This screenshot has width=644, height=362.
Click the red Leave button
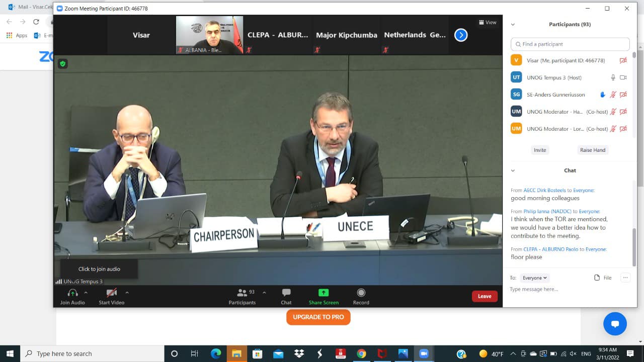pos(485,296)
